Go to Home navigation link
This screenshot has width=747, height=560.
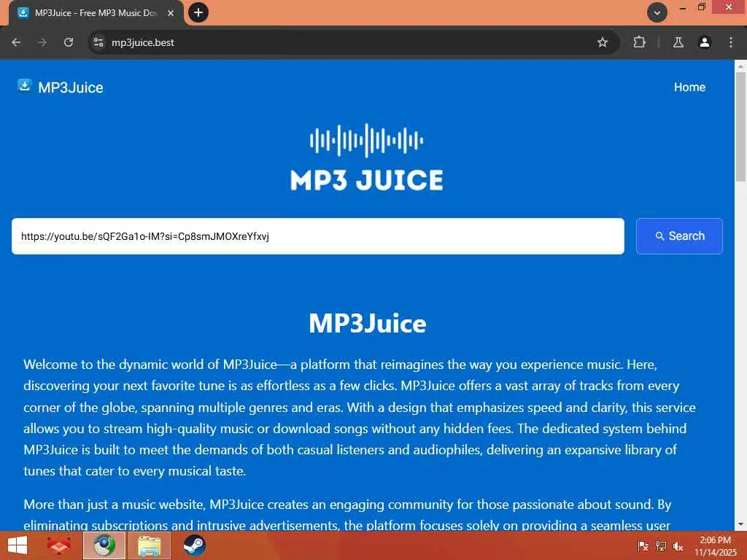(x=689, y=87)
